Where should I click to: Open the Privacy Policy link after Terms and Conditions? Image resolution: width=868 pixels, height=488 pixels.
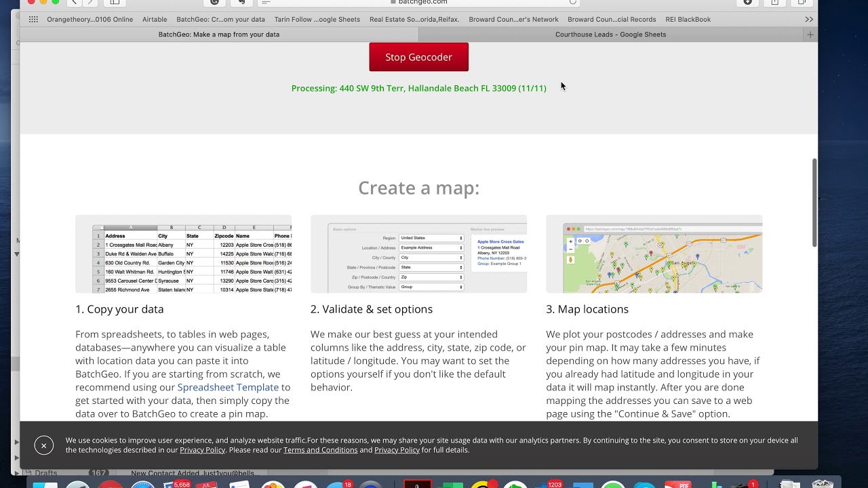[x=397, y=450]
